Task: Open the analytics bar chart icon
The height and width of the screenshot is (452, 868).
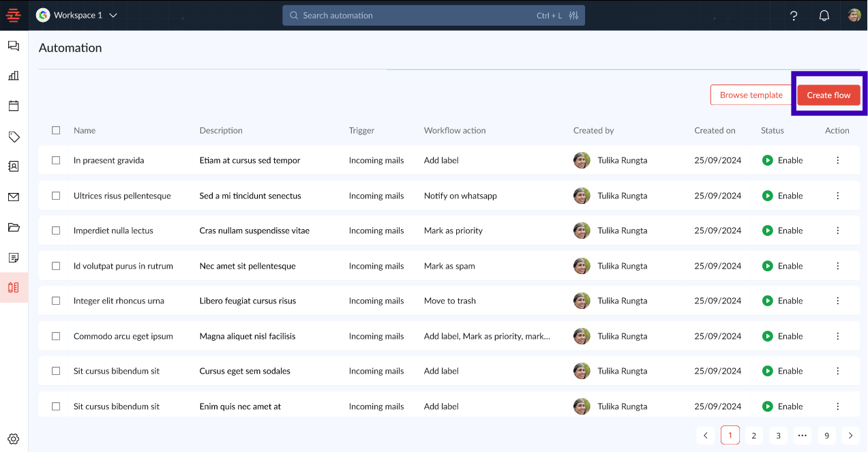Action: pos(14,76)
